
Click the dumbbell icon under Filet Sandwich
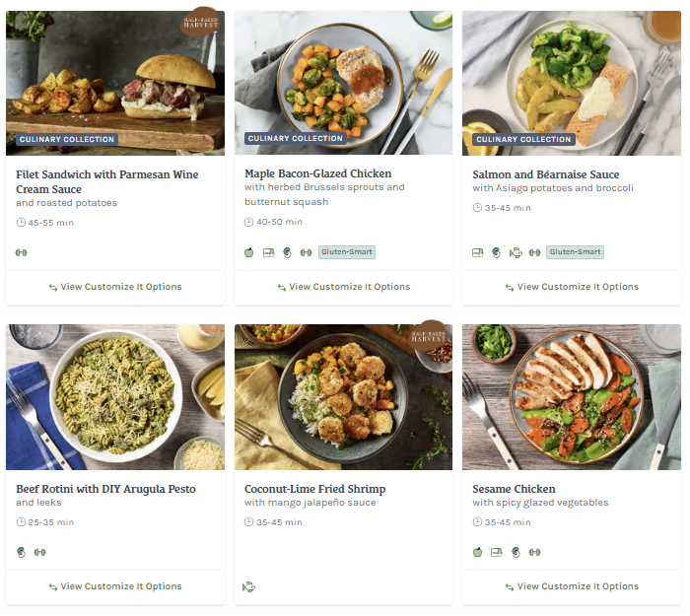(x=22, y=252)
